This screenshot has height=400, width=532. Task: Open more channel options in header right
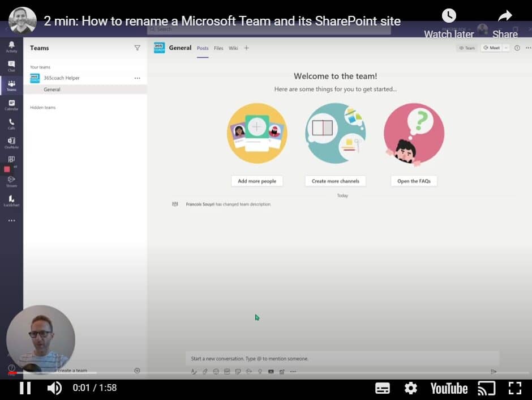tap(528, 48)
